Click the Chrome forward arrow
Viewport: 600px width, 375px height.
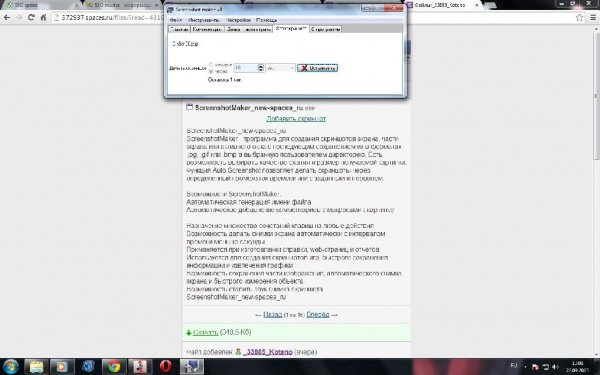(x=19, y=17)
